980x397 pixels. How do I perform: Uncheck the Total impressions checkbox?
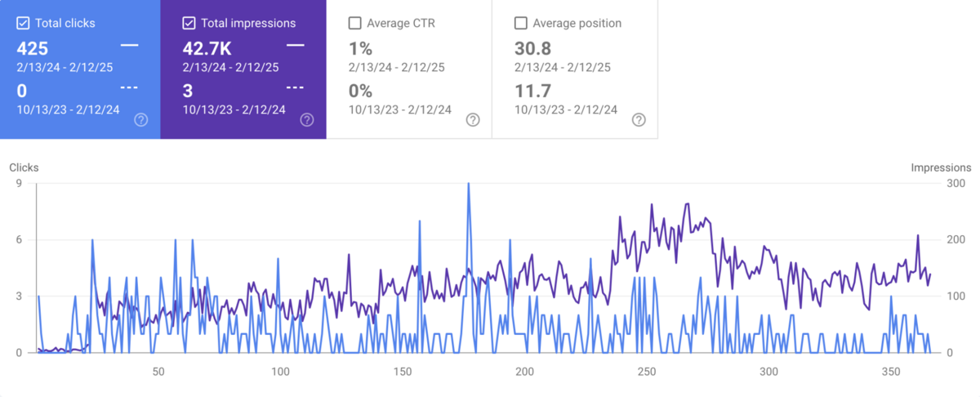tap(189, 24)
